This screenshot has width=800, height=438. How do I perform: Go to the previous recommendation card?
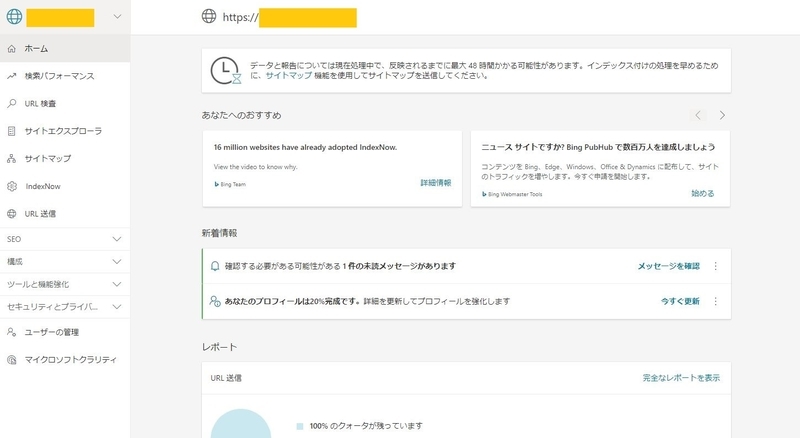[x=698, y=115]
